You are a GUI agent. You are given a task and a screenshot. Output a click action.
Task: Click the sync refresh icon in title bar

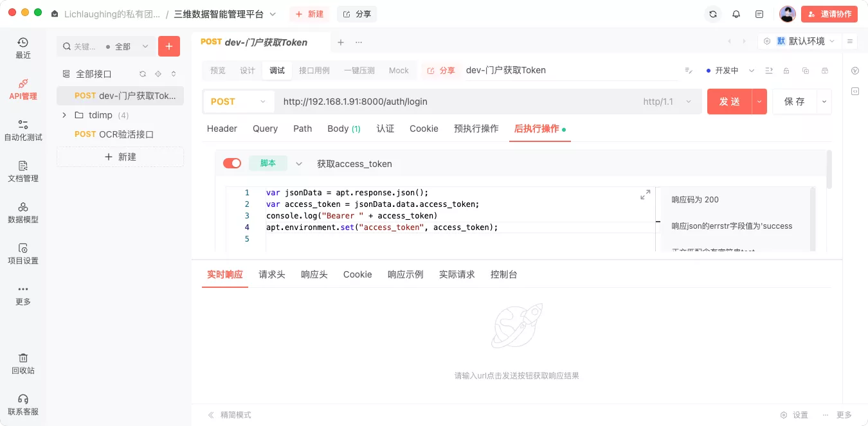712,14
